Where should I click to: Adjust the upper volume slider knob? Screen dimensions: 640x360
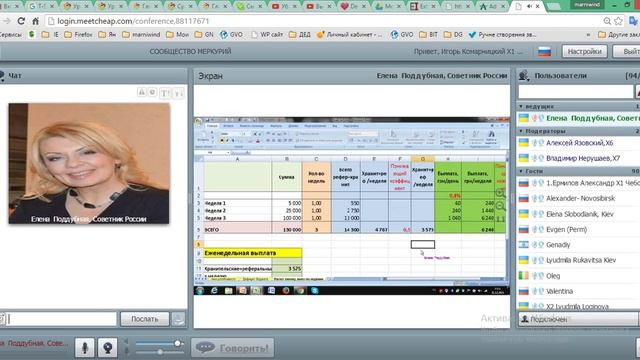tap(178, 343)
